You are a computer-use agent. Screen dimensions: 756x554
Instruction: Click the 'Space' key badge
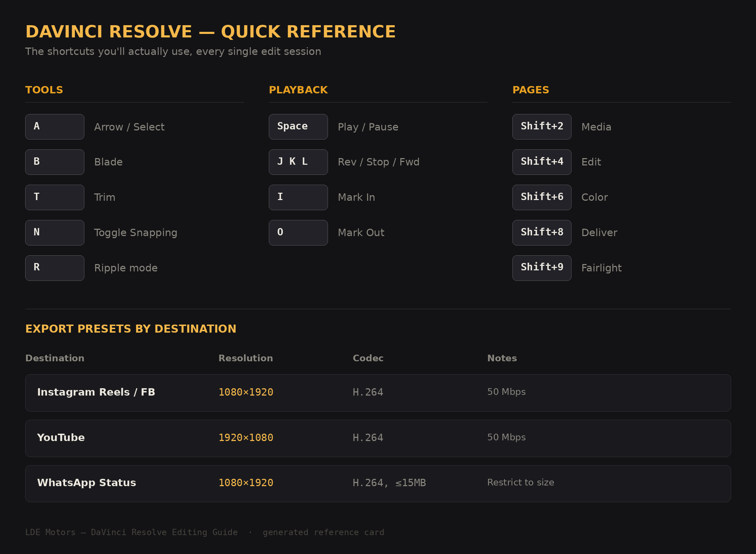298,127
